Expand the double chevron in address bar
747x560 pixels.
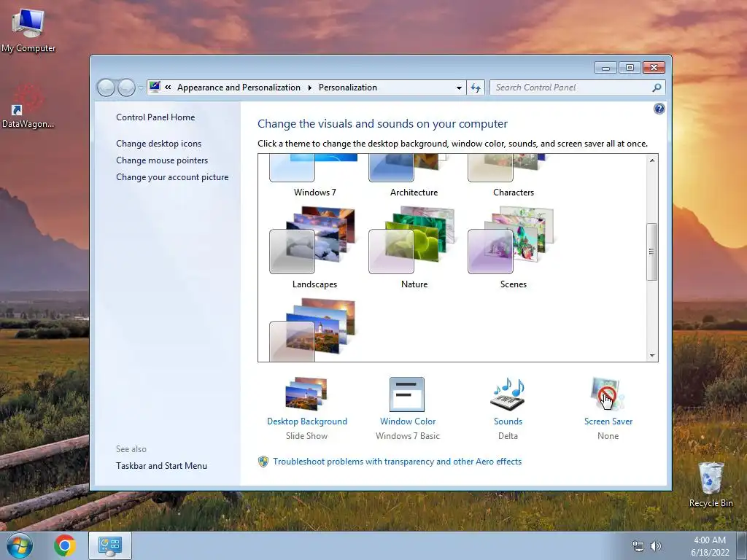[x=168, y=87]
